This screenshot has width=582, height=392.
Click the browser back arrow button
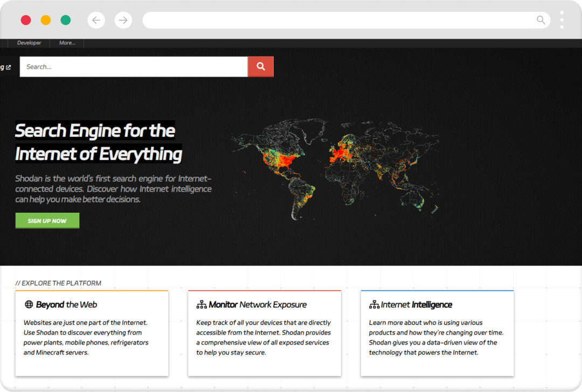pos(96,20)
